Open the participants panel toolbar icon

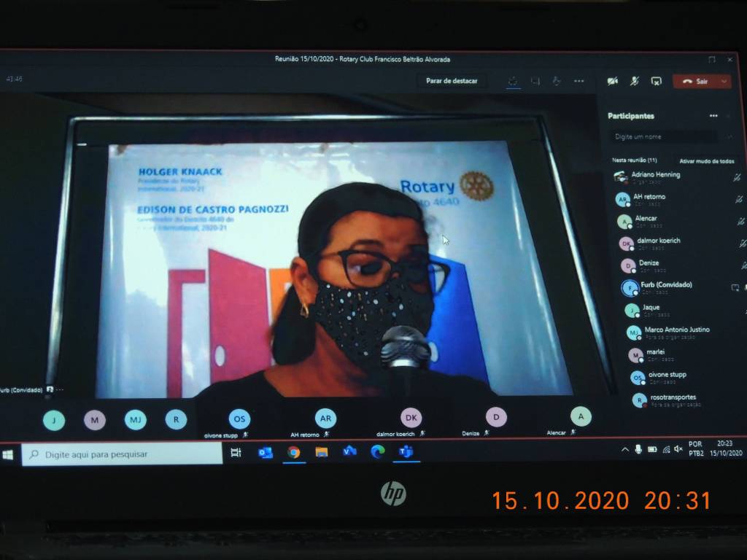pos(513,82)
